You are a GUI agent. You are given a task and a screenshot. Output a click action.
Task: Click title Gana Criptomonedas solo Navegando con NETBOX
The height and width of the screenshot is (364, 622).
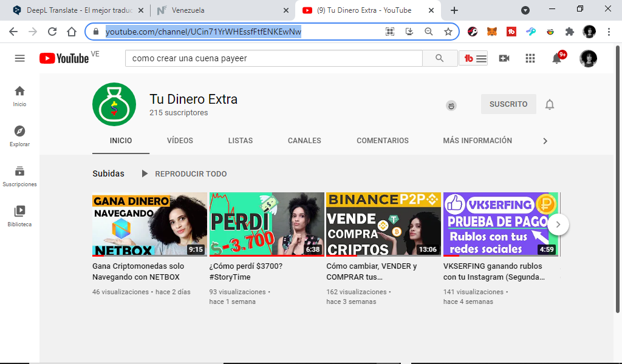(138, 271)
